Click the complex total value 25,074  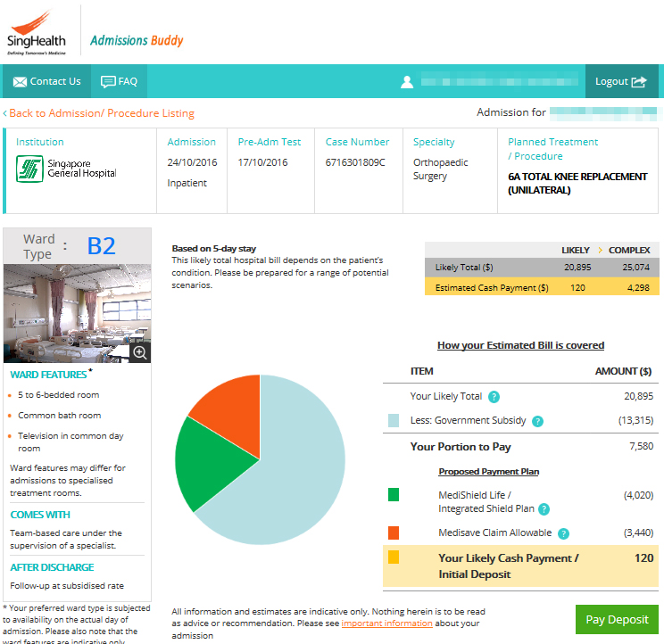pyautogui.click(x=635, y=268)
